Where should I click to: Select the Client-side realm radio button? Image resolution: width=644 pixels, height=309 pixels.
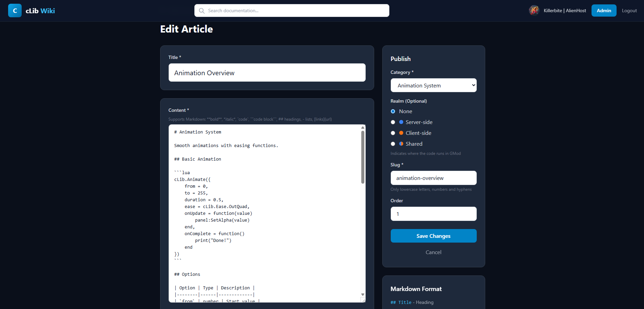(x=393, y=133)
